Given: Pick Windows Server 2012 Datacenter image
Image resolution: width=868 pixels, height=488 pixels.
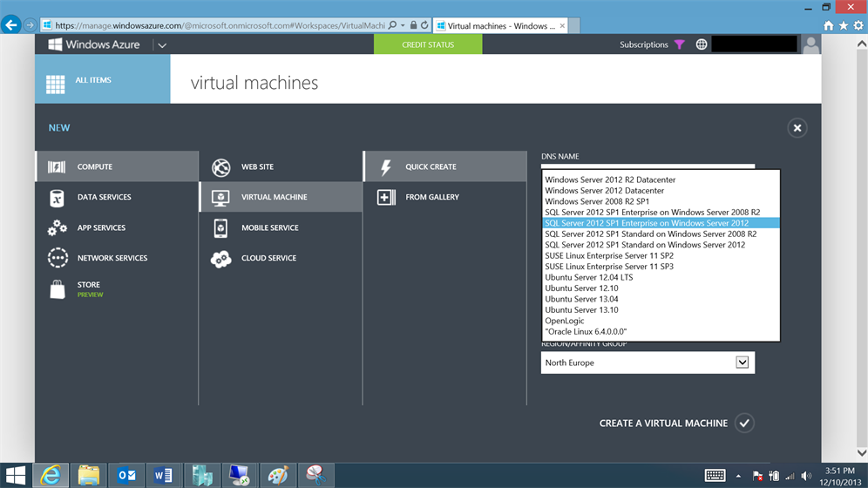Looking at the screenshot, I should point(661,190).
